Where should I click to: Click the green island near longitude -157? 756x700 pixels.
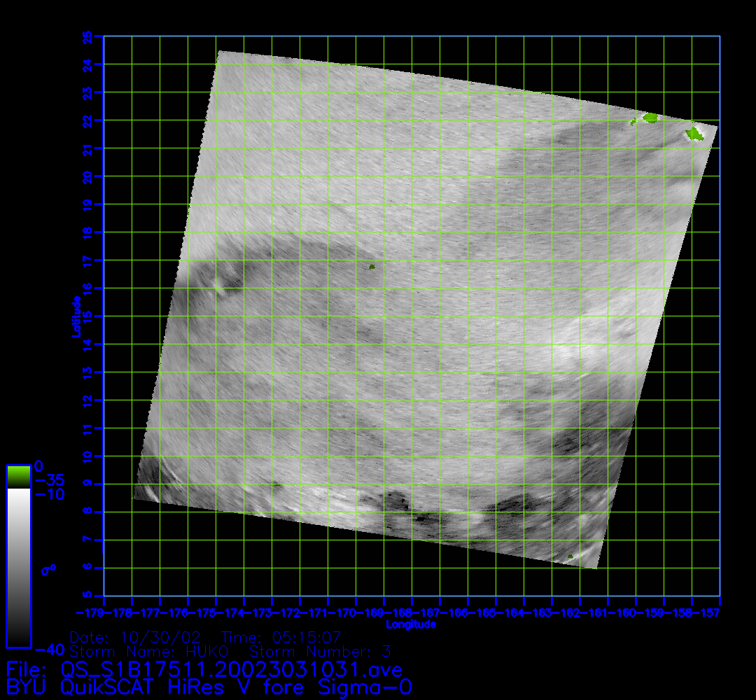pos(694,133)
